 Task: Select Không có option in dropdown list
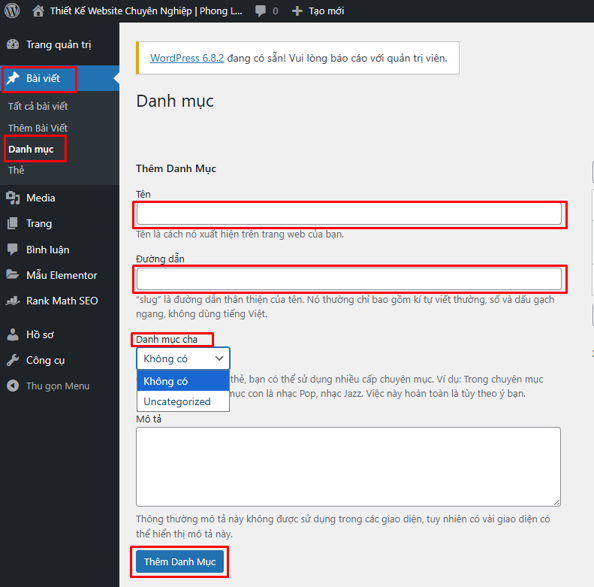[183, 381]
